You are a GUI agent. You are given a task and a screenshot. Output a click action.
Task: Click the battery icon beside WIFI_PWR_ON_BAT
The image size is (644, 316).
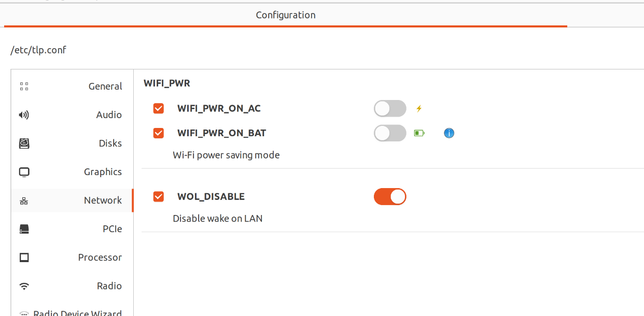419,133
